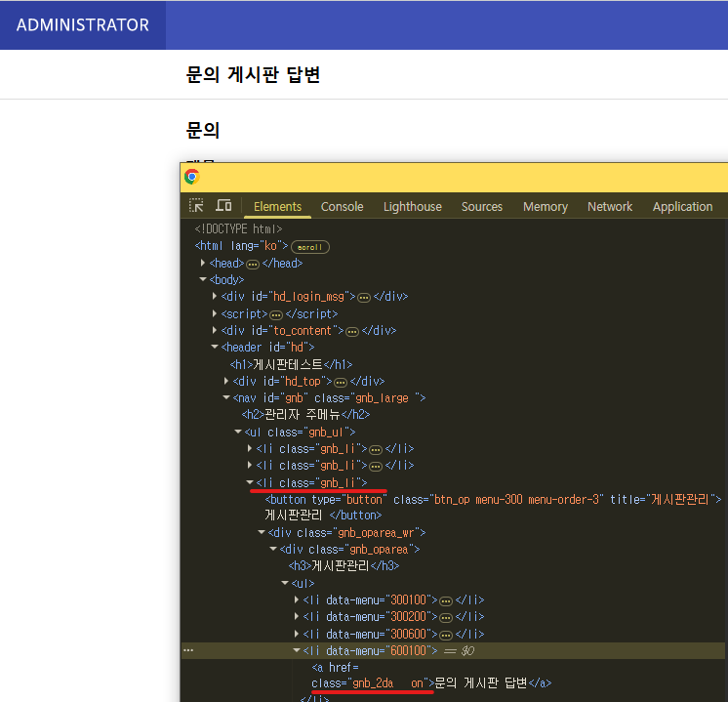Click ellipsis icon in data-menu 300200 row
Image resolution: width=728 pixels, height=702 pixels.
pos(446,618)
